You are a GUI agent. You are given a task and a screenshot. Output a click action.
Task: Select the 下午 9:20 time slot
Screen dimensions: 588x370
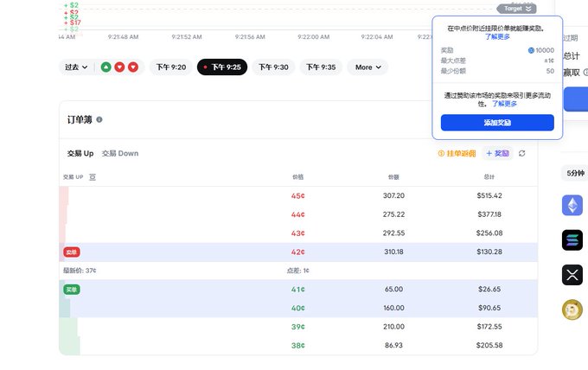point(171,67)
